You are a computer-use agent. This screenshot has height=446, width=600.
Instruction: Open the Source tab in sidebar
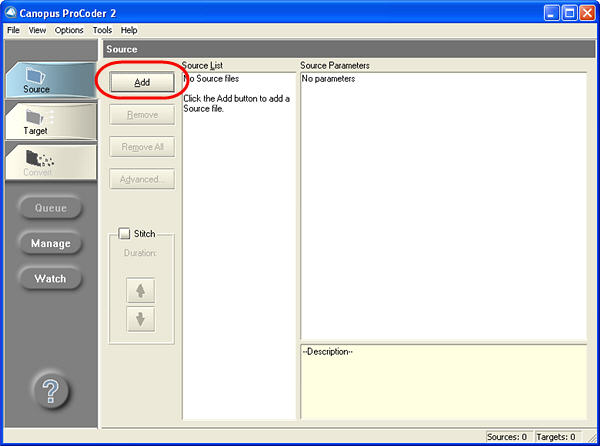51,80
